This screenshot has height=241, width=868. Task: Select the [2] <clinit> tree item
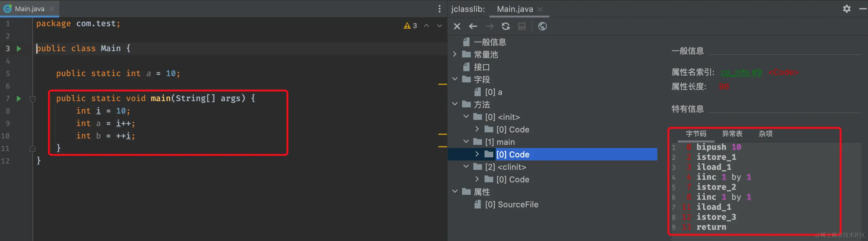505,167
